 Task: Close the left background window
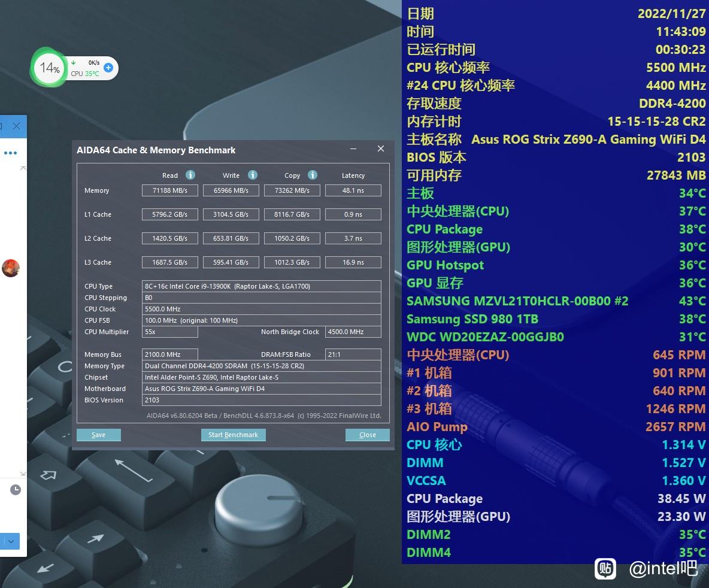16,126
